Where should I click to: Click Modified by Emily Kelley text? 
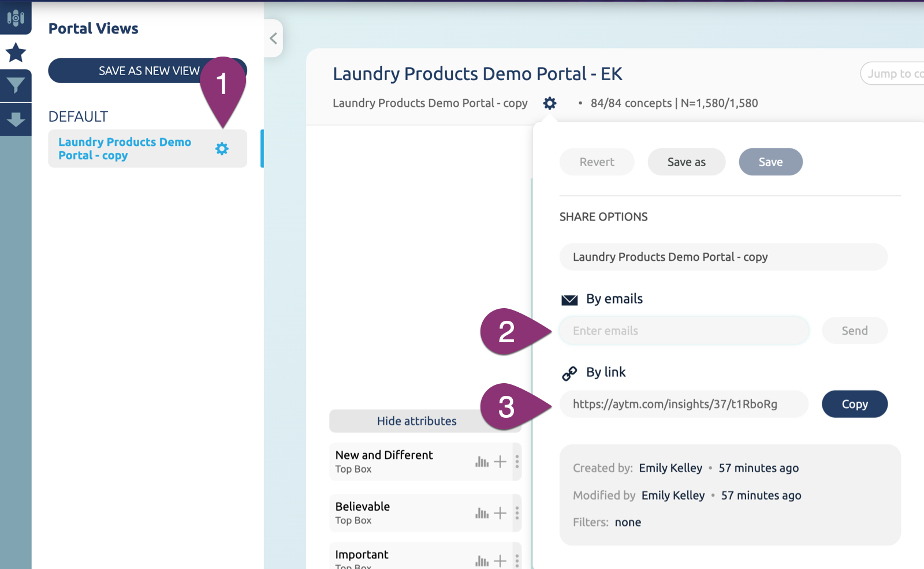coord(687,495)
